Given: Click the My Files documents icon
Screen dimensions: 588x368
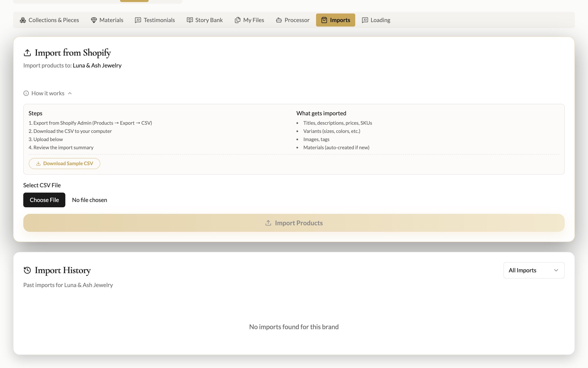Looking at the screenshot, I should [238, 20].
